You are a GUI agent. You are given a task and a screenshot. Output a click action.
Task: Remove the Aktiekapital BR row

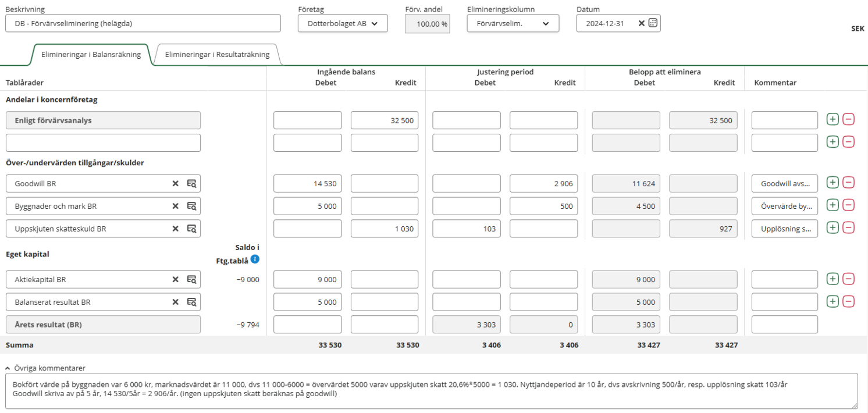(849, 279)
